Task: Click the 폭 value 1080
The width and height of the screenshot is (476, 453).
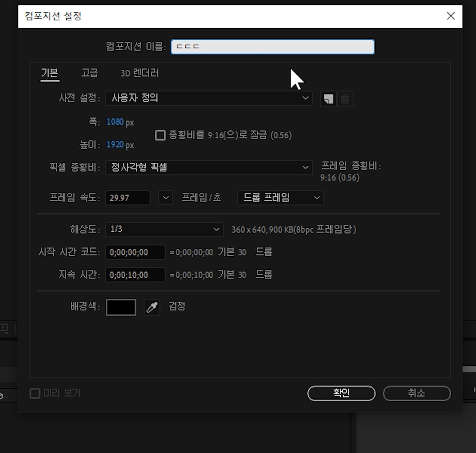Action: (x=115, y=122)
